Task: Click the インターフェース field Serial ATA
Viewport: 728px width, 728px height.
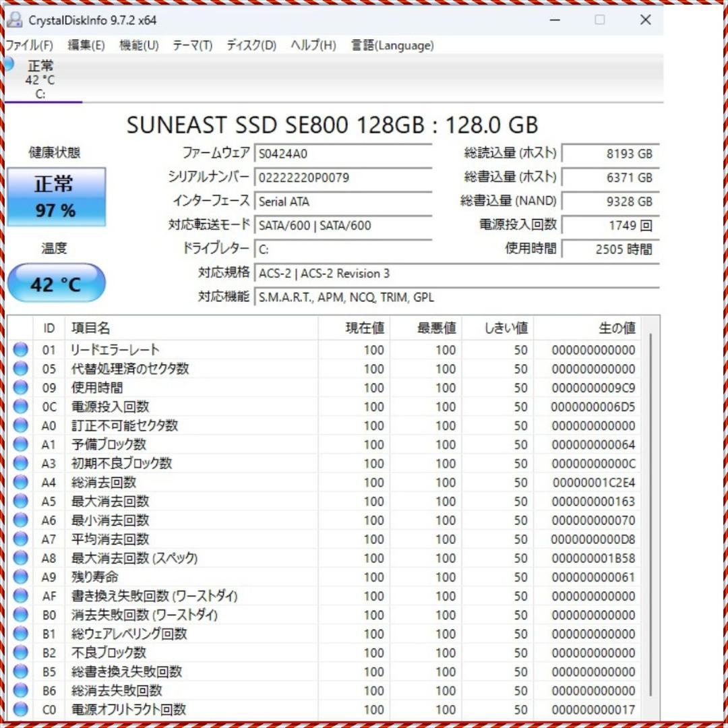Action: [343, 202]
